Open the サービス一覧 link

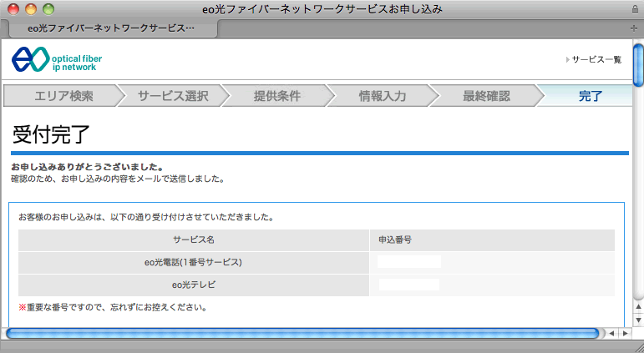(x=594, y=59)
